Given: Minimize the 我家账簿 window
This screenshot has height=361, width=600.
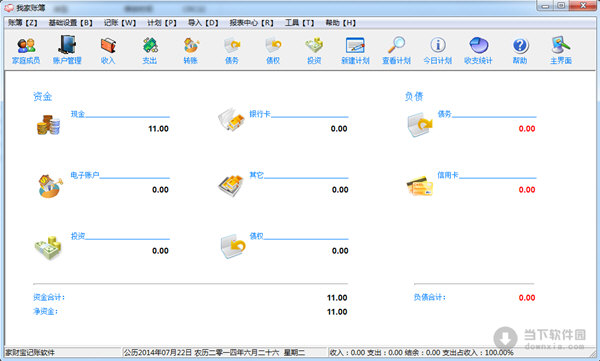Looking at the screenshot, I should pos(545,6).
